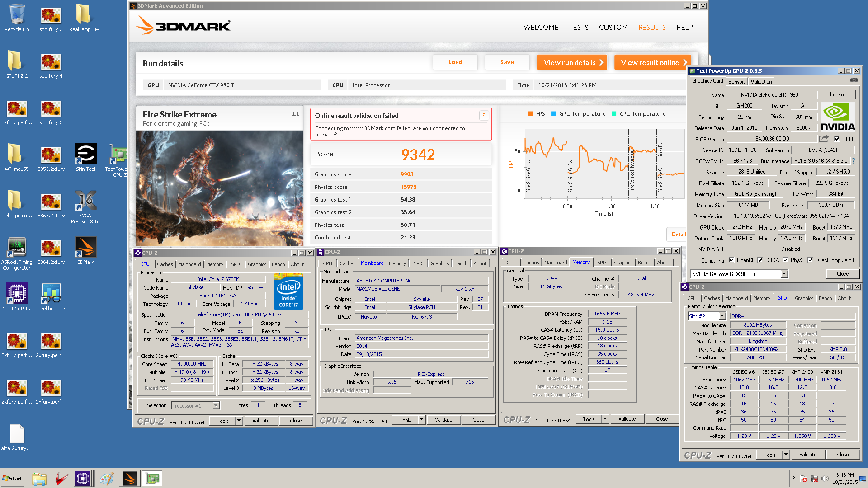Switch to Sensors tab in GPU-Z
Image resolution: width=868 pixels, height=488 pixels.
[737, 82]
